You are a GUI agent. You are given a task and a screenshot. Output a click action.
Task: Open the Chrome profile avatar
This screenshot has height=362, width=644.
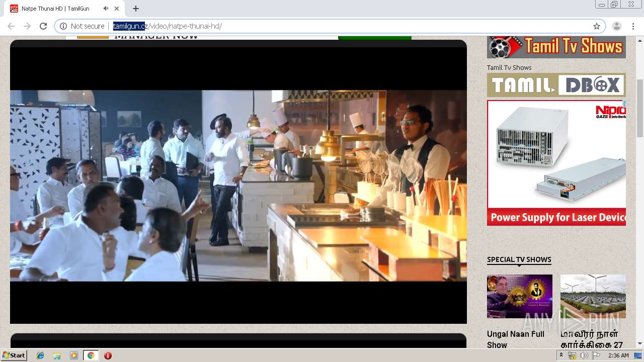pyautogui.click(x=616, y=26)
